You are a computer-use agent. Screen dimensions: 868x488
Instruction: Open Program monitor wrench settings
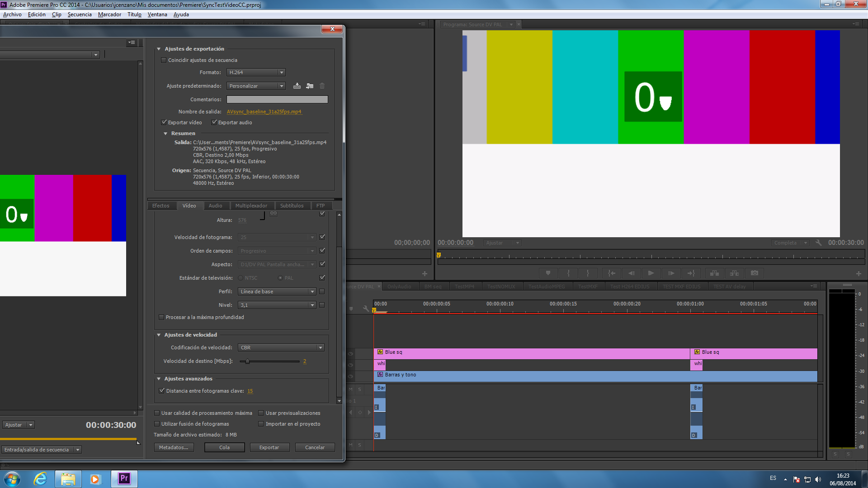pos(818,243)
